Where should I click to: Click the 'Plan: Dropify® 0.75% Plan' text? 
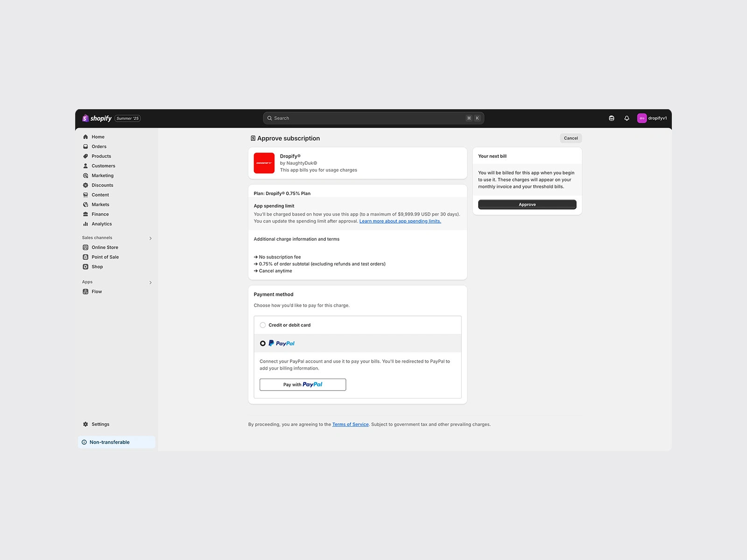pos(282,194)
